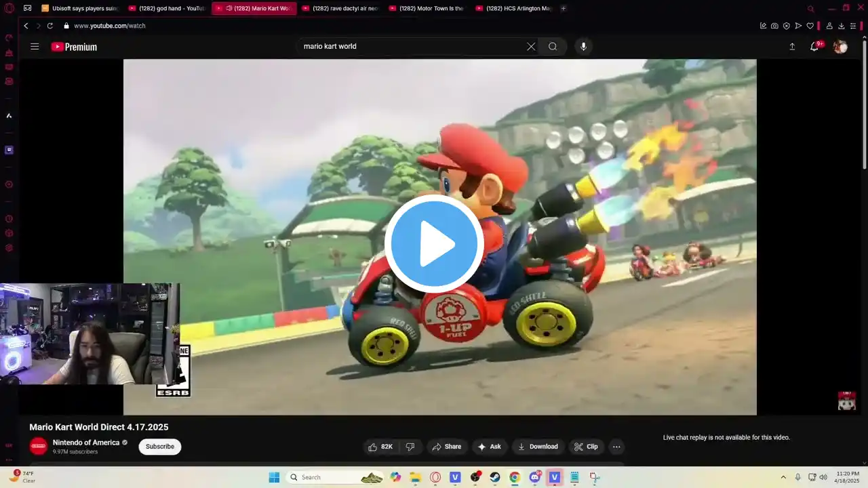The height and width of the screenshot is (488, 868).
Task: Switch to the Motor Town tab
Action: [427, 8]
